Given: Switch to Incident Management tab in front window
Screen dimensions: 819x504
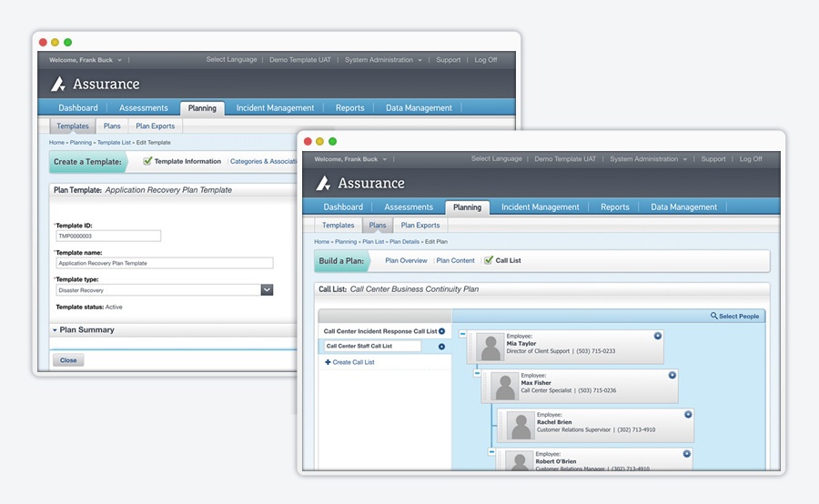Looking at the screenshot, I should (540, 207).
